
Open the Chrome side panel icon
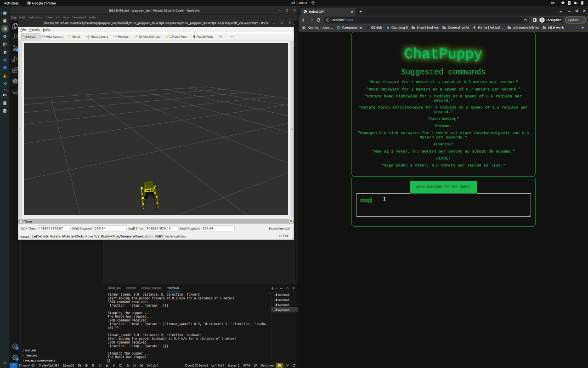pos(535,20)
